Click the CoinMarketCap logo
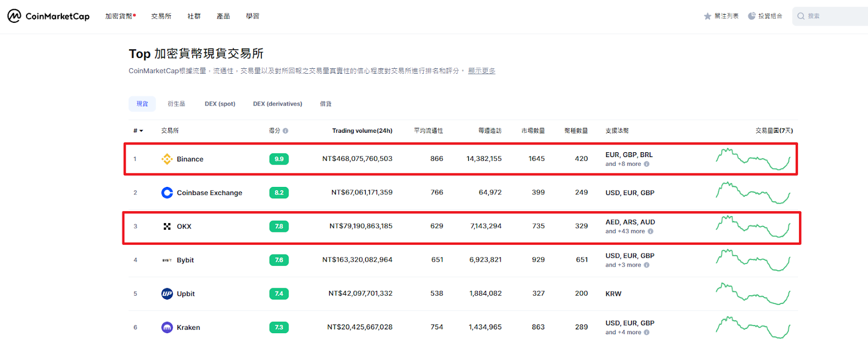This screenshot has height=344, width=868. (x=49, y=16)
